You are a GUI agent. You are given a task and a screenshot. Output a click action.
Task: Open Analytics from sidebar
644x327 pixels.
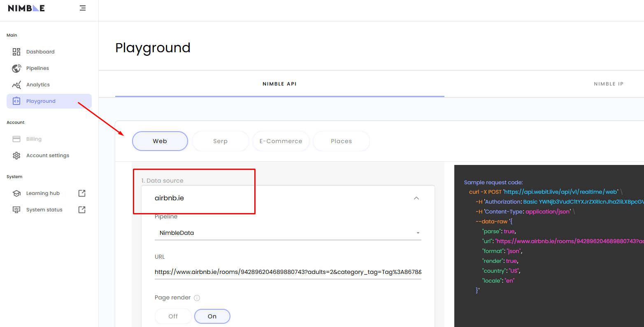point(49,85)
